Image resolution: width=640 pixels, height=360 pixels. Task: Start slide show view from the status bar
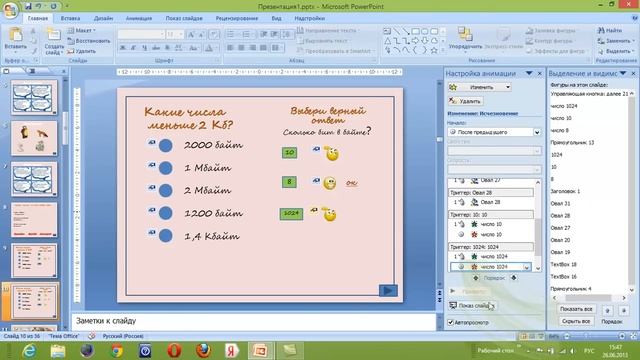[x=541, y=336]
